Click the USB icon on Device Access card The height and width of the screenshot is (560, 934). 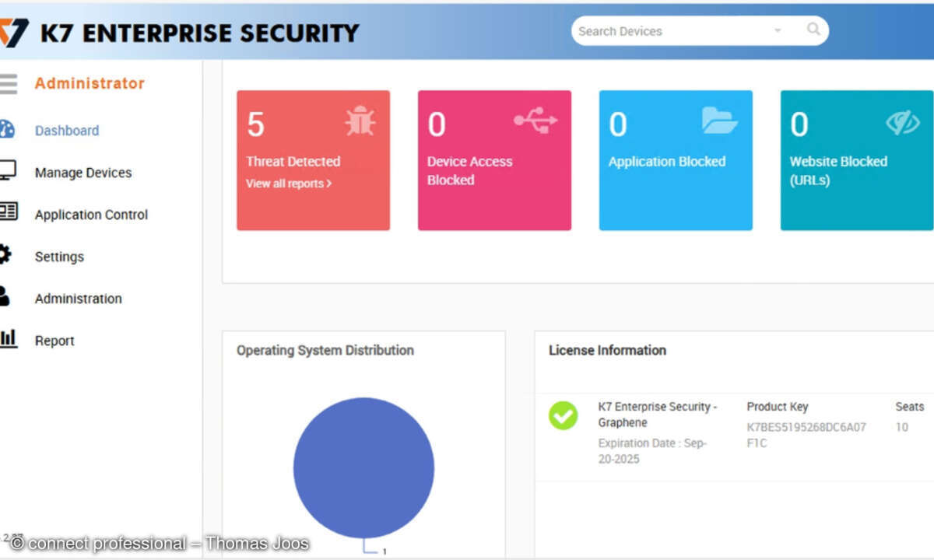tap(535, 121)
